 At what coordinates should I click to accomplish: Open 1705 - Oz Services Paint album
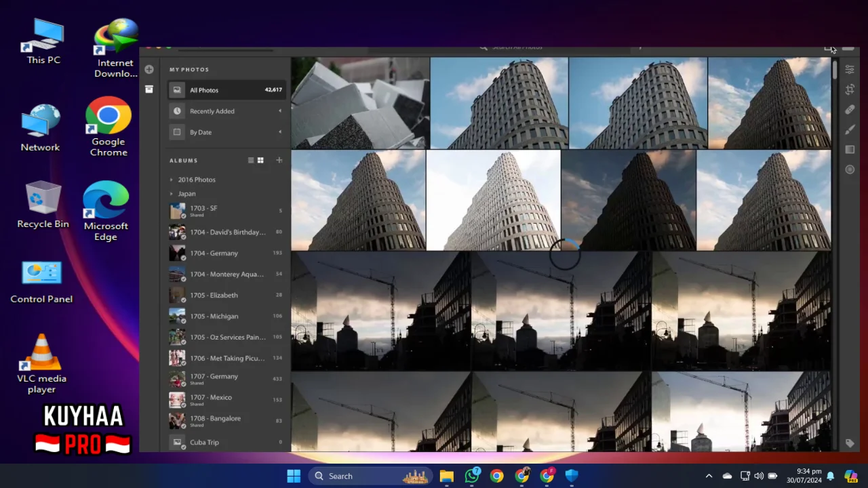227,337
